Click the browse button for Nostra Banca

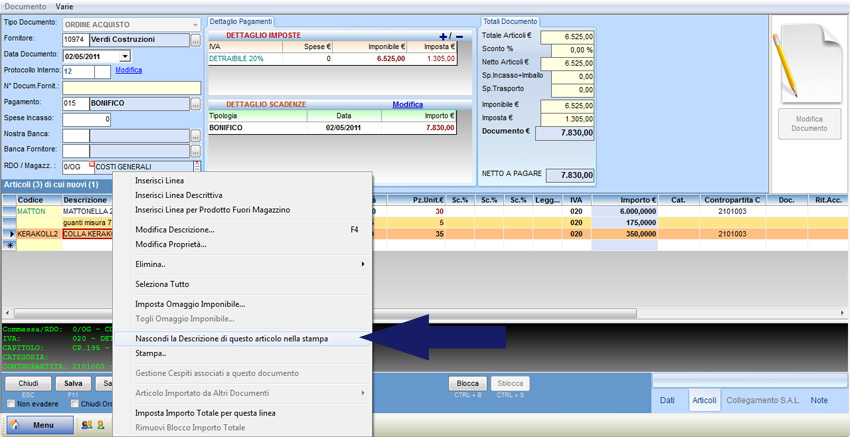pos(196,135)
